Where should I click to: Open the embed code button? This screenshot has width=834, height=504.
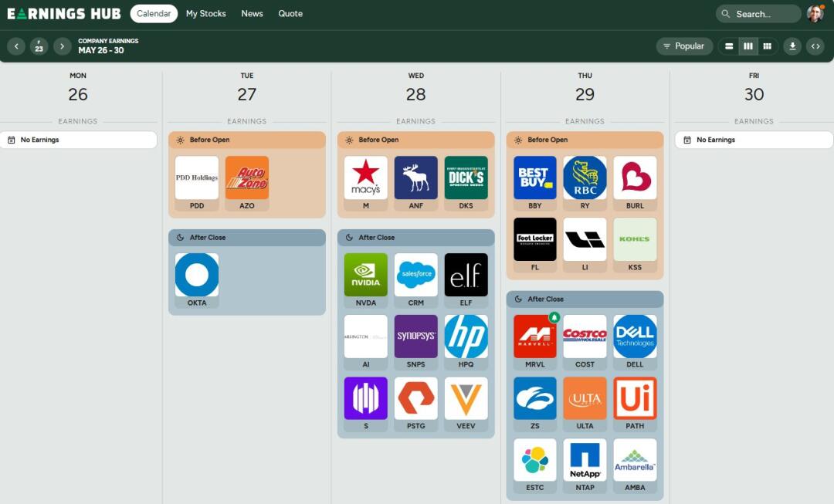(x=815, y=46)
